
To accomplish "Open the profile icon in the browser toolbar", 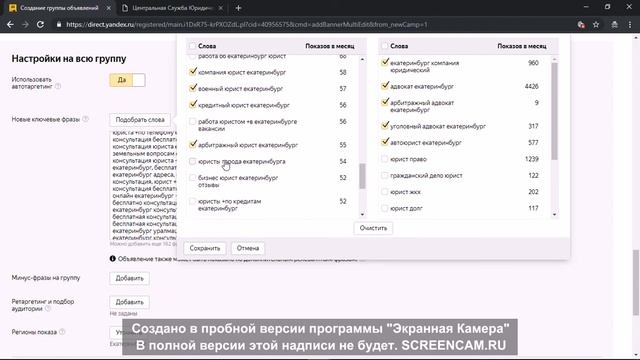I will coord(614,24).
